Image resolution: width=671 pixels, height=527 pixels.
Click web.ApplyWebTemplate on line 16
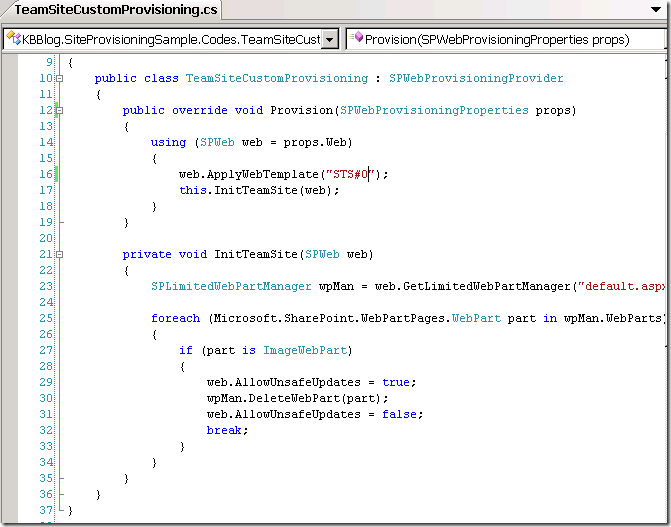point(249,174)
